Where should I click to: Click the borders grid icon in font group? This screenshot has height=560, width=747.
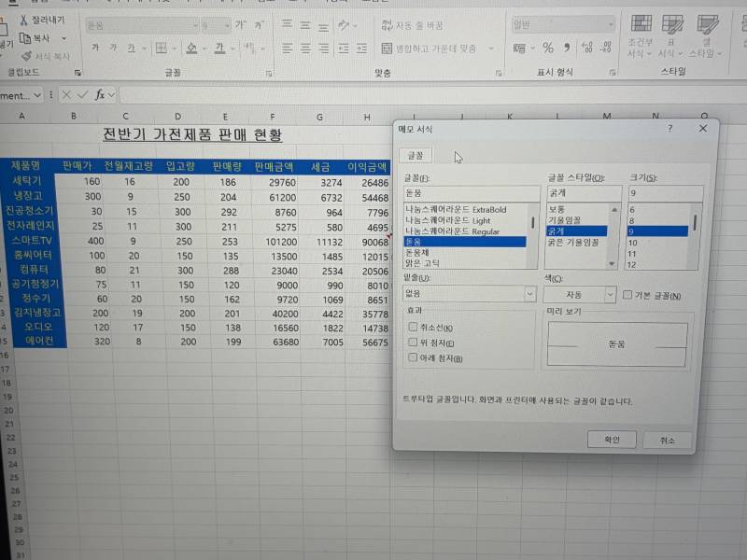click(x=162, y=48)
